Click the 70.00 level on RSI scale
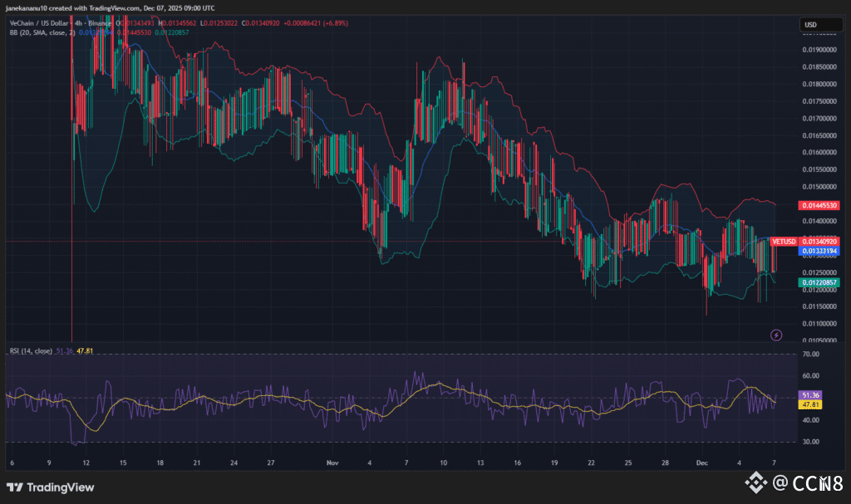The image size is (851, 504). pos(809,355)
